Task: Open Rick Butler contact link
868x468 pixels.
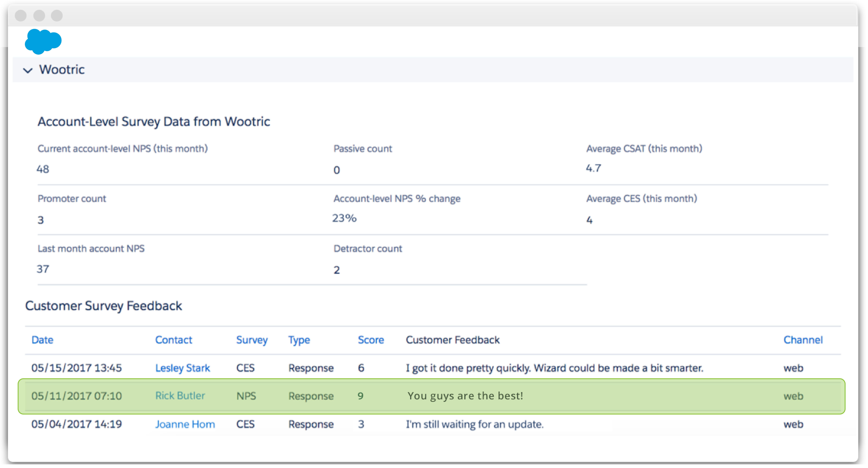Action: tap(180, 396)
